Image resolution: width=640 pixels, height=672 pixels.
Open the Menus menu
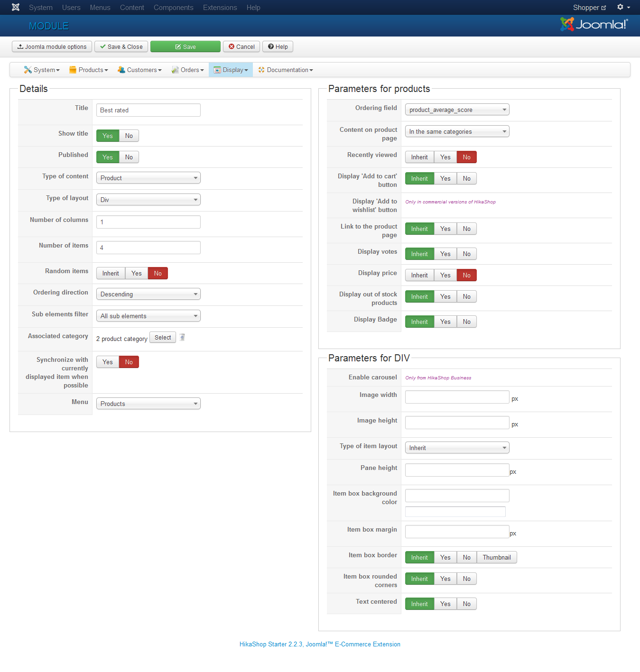pos(100,8)
